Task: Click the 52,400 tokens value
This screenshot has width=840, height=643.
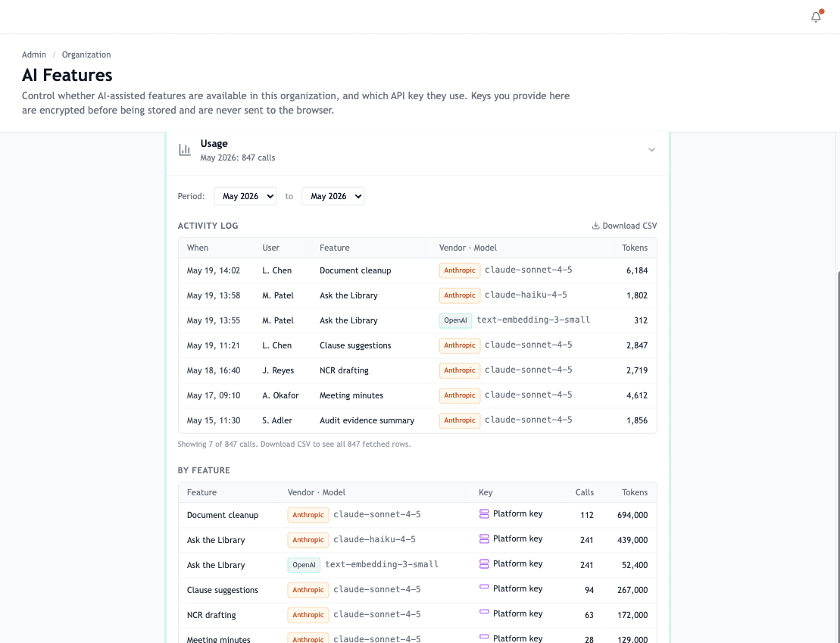Action: [x=634, y=565]
